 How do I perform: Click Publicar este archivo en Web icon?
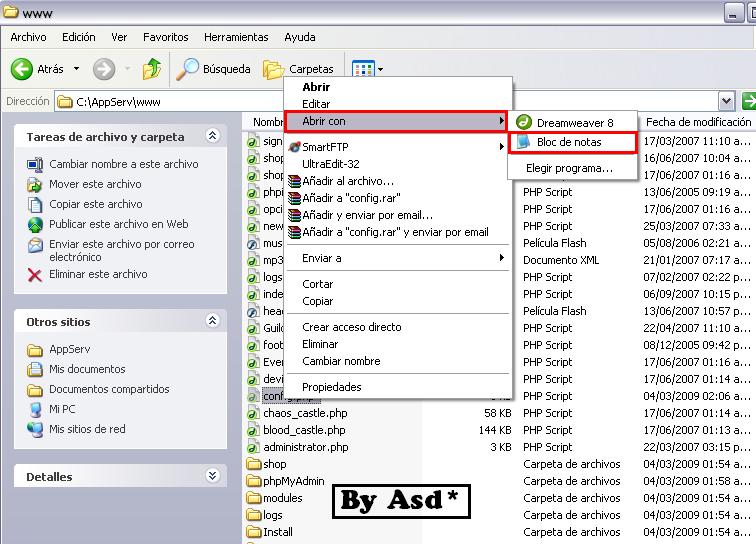pyautogui.click(x=35, y=225)
